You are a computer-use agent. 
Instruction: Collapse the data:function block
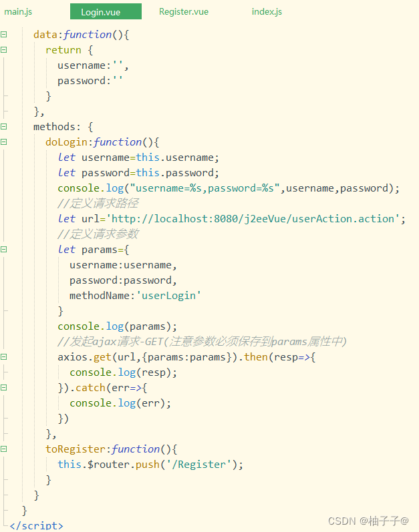click(x=4, y=35)
